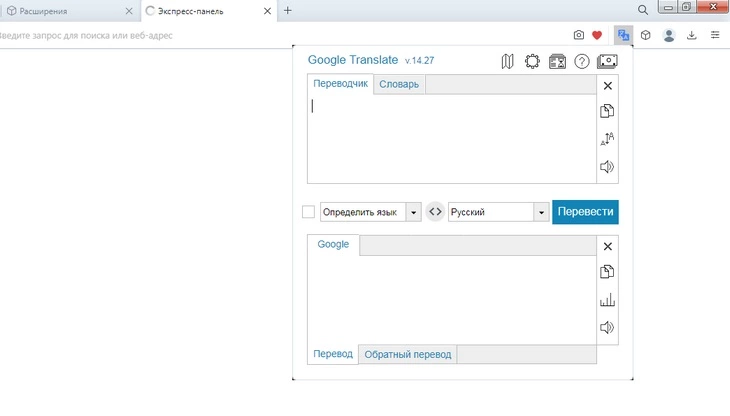Click the tab search magnifier icon
The image size is (730, 416).
point(643,10)
